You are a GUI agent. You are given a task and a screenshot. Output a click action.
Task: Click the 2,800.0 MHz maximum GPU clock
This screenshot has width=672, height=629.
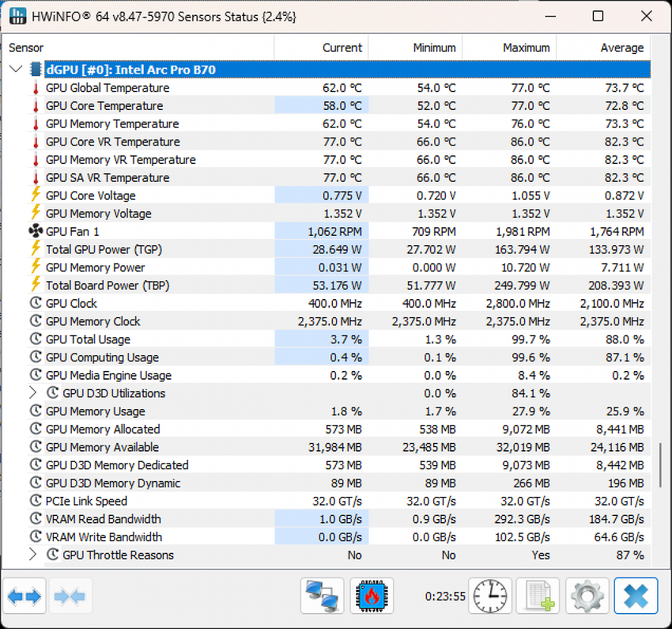tap(518, 303)
